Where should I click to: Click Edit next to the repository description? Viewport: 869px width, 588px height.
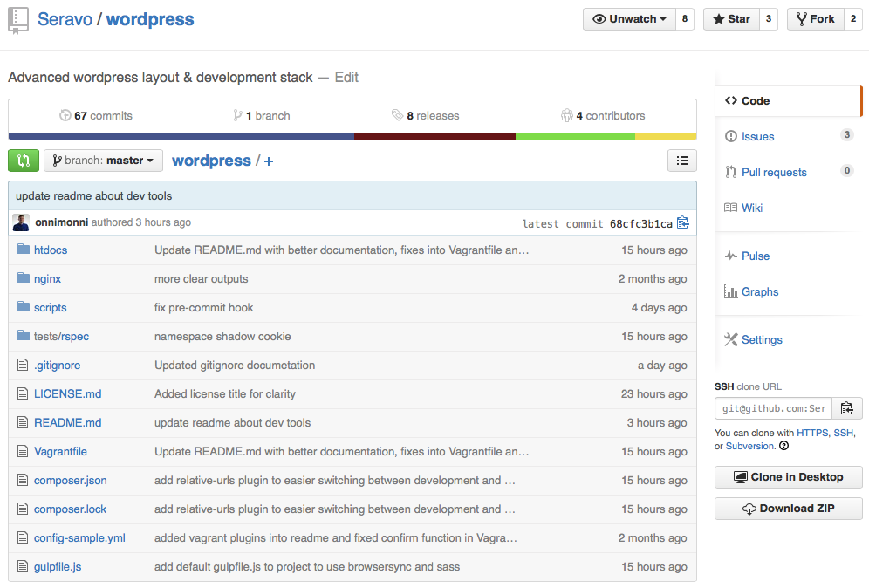point(346,77)
